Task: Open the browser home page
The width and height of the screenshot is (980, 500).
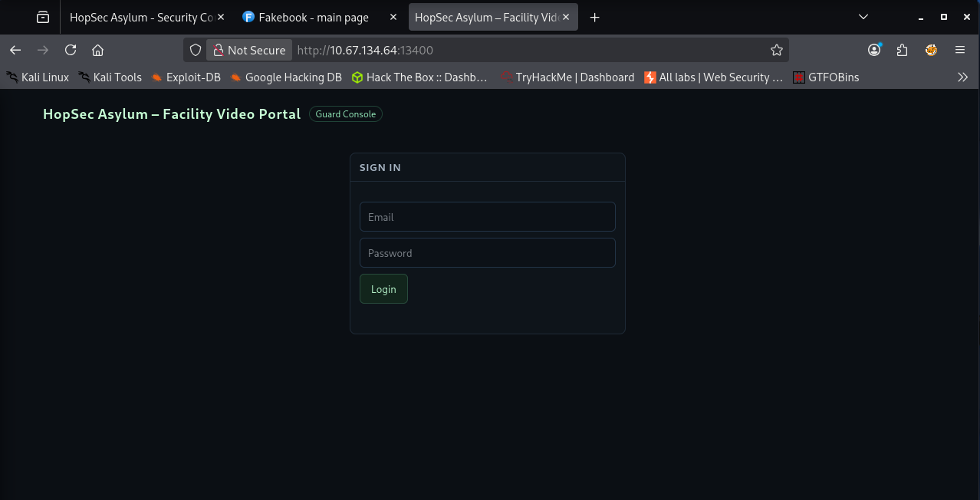Action: coord(97,50)
